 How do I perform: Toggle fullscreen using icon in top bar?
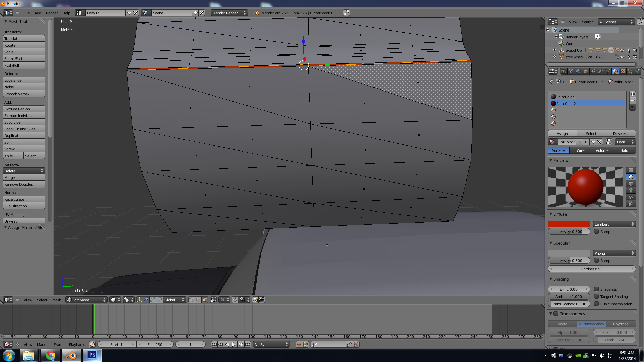(x=346, y=13)
